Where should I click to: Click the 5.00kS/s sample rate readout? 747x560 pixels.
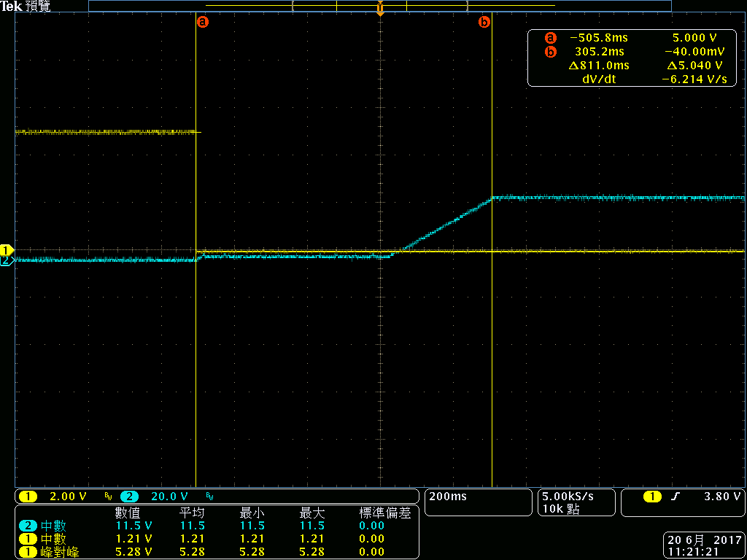[568, 496]
